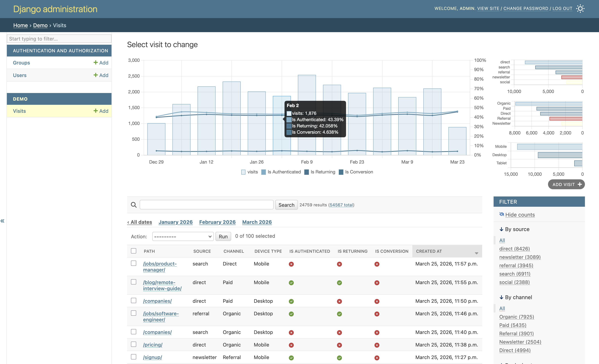Screen dimensions: 599x364
Task: Toggle the light/dark theme sun icon
Action: [x=581, y=9]
